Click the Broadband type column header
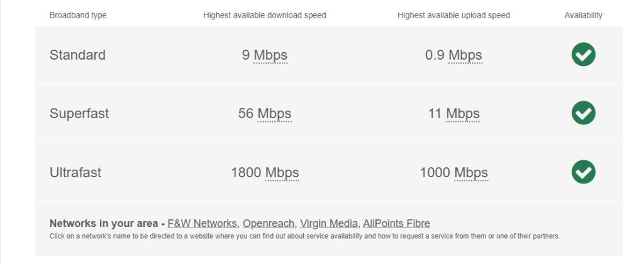644x264 pixels. [78, 15]
